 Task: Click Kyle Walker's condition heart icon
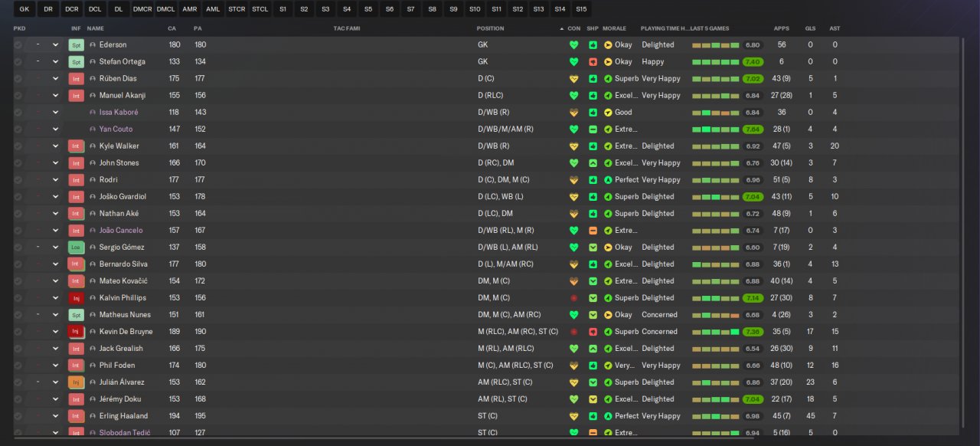point(573,146)
